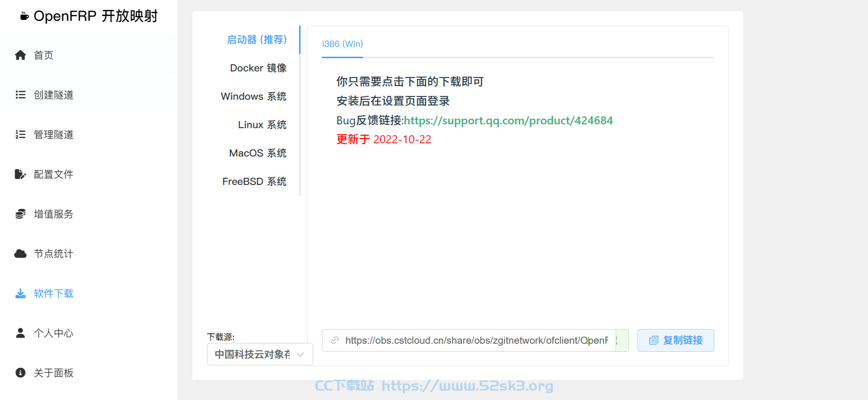Click the OpenFRP 开放映射 title
Image resolution: width=868 pixels, height=400 pixels.
coord(96,17)
